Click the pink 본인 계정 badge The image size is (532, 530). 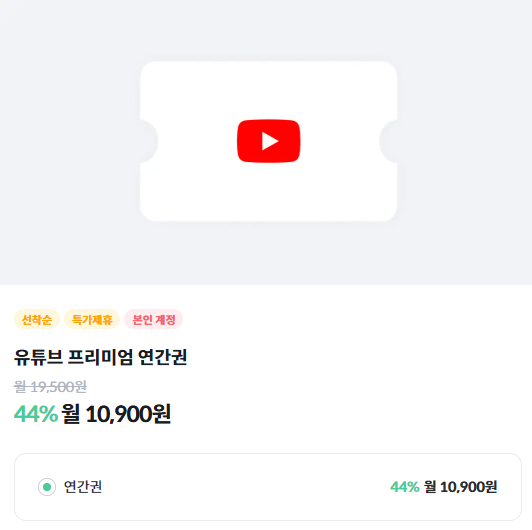154,319
